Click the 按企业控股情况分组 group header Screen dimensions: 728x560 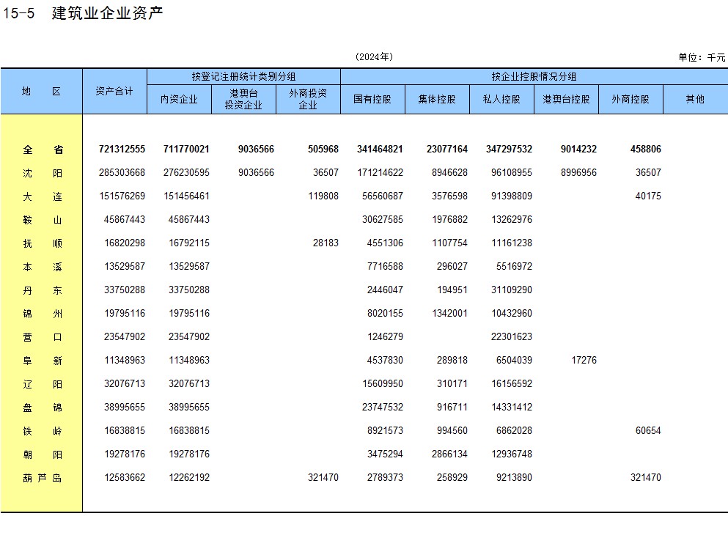pos(534,76)
